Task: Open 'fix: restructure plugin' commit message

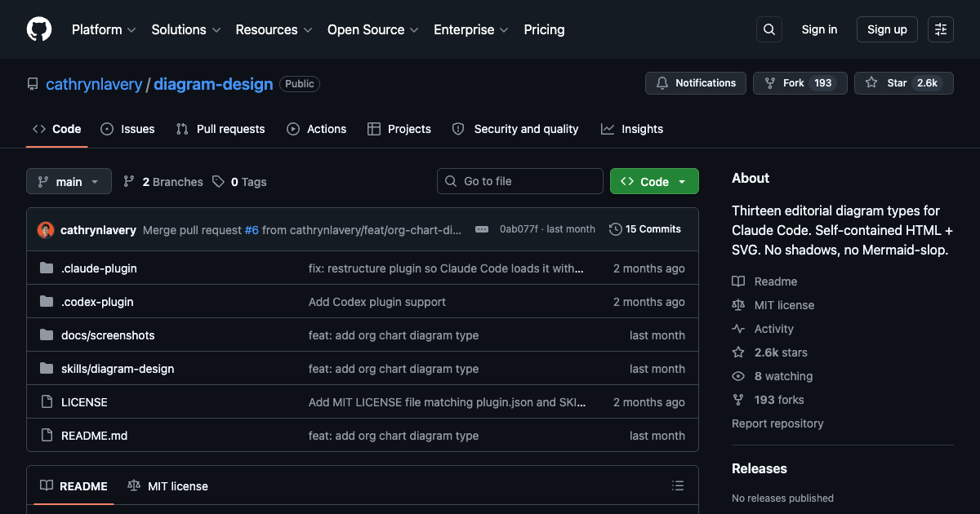Action: [446, 268]
